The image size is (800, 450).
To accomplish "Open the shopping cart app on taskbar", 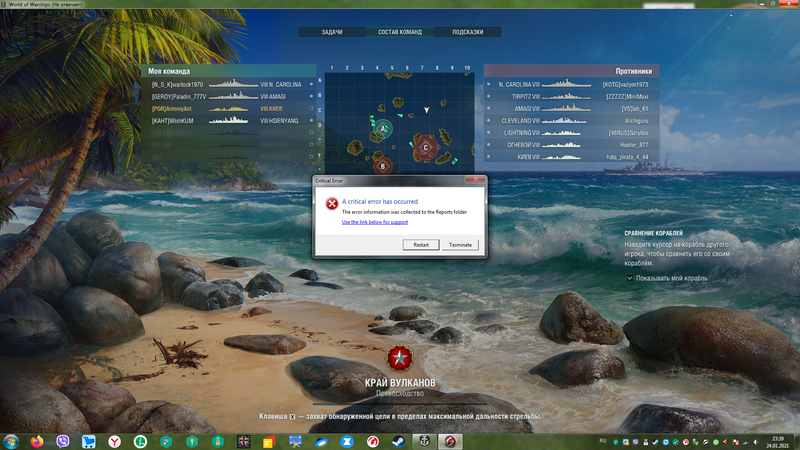I will pos(89,441).
